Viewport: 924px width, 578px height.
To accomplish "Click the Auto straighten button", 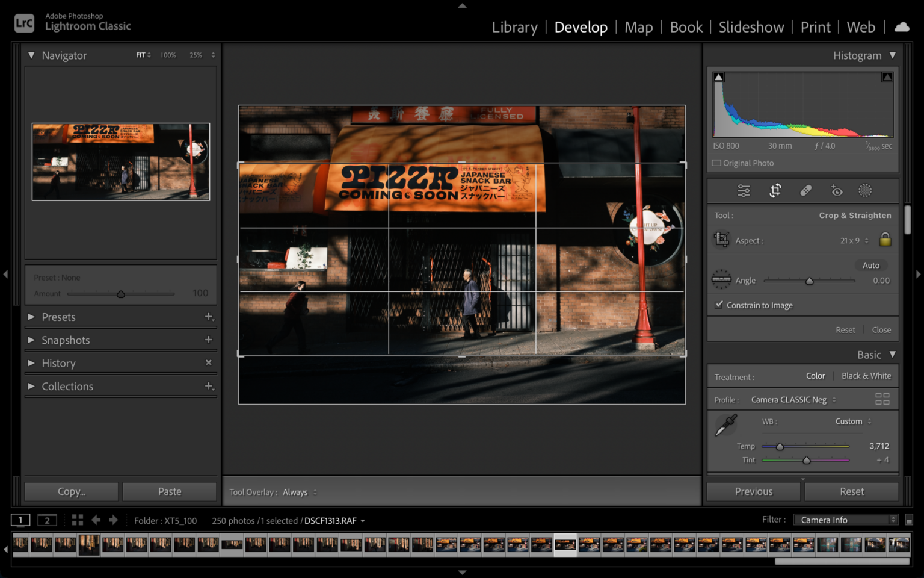I will point(870,265).
